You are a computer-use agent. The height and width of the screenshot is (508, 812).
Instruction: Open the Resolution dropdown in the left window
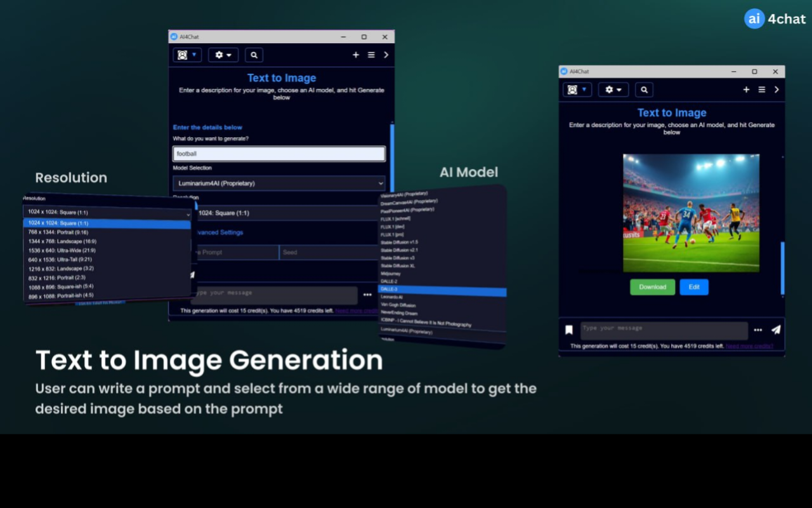coord(289,213)
